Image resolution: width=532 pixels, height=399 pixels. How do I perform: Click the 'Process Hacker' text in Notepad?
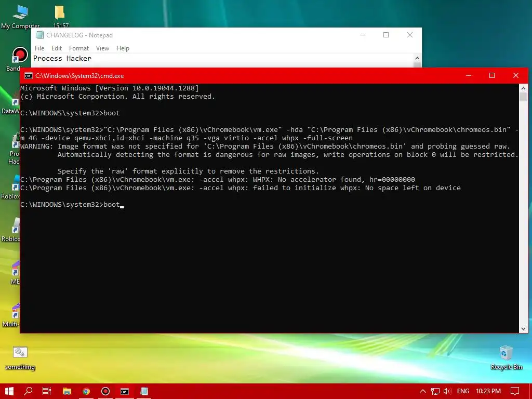(x=62, y=58)
